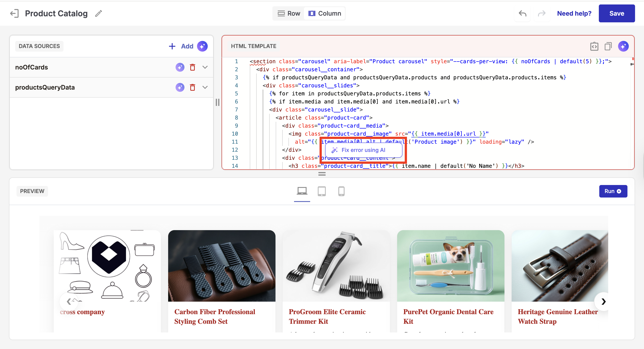
Task: Delete the noOfCards data source
Action: [192, 67]
